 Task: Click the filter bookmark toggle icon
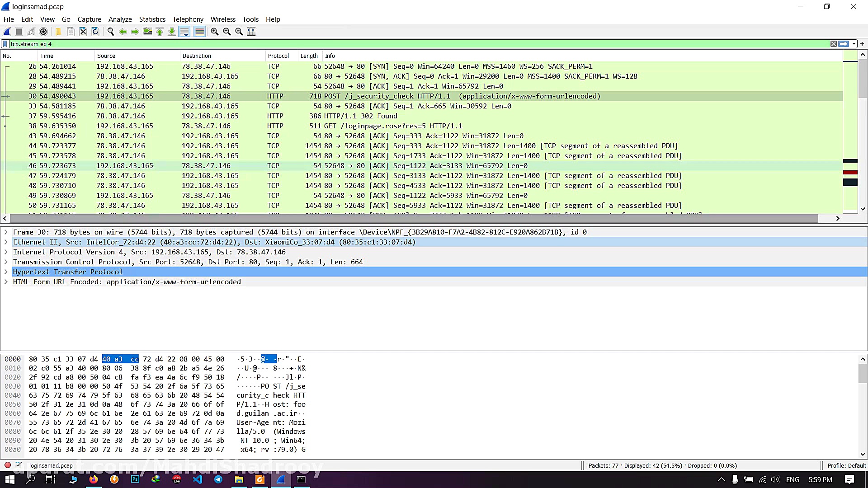[x=5, y=44]
